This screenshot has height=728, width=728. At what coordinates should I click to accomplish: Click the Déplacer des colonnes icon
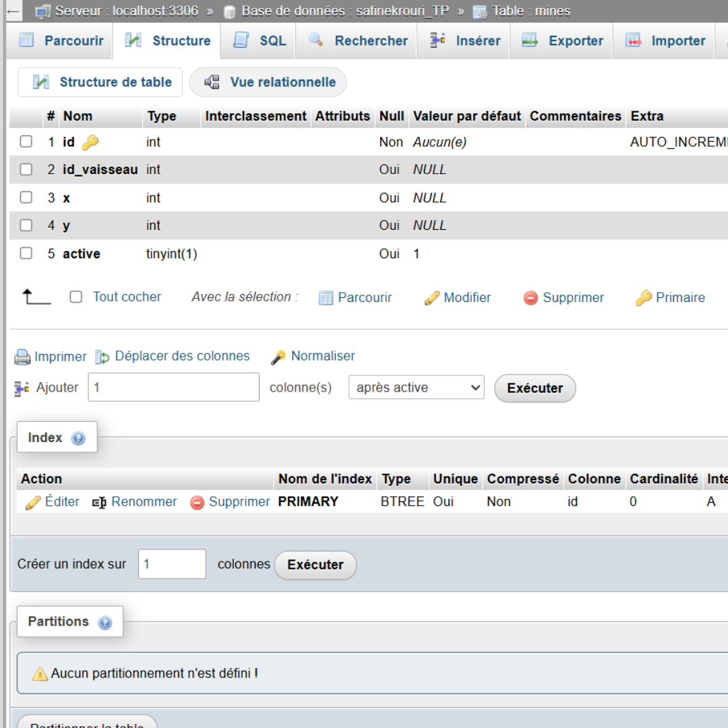pos(102,357)
